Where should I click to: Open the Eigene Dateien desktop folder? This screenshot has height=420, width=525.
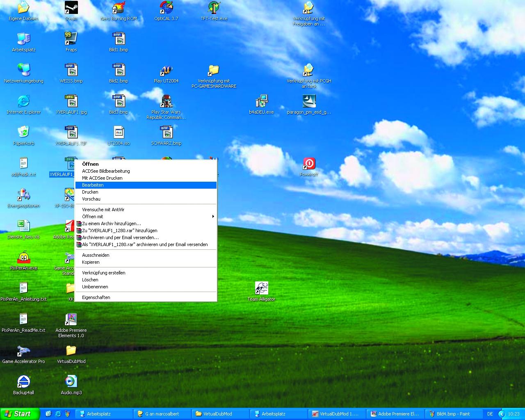23,8
